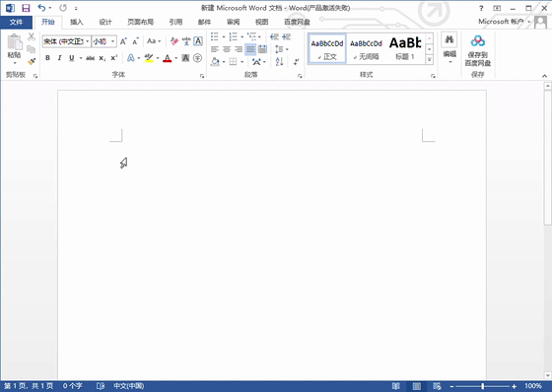Click the Increase Indent icon

286,36
